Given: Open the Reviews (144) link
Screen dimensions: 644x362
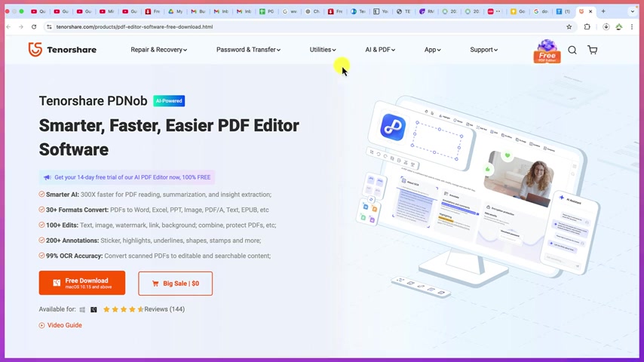Looking at the screenshot, I should pyautogui.click(x=164, y=309).
